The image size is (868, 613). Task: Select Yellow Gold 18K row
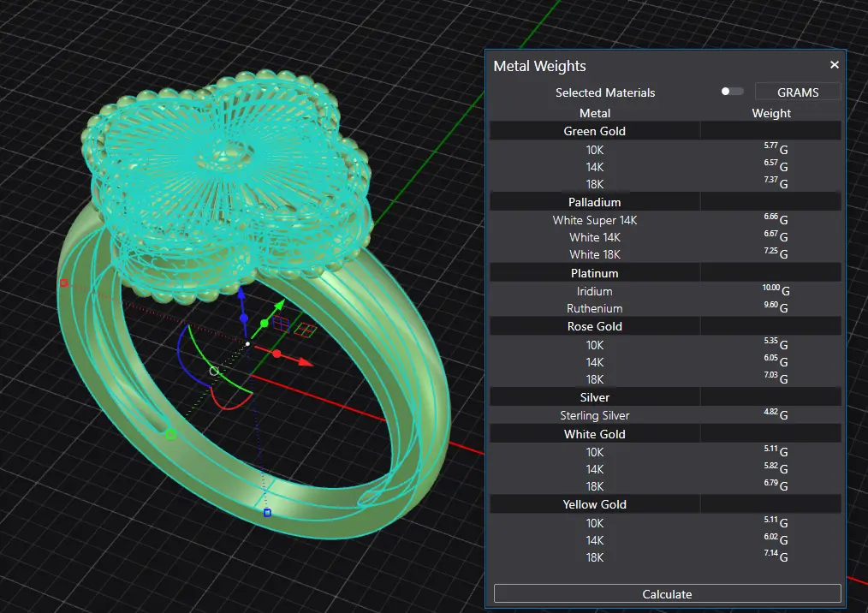[665, 557]
